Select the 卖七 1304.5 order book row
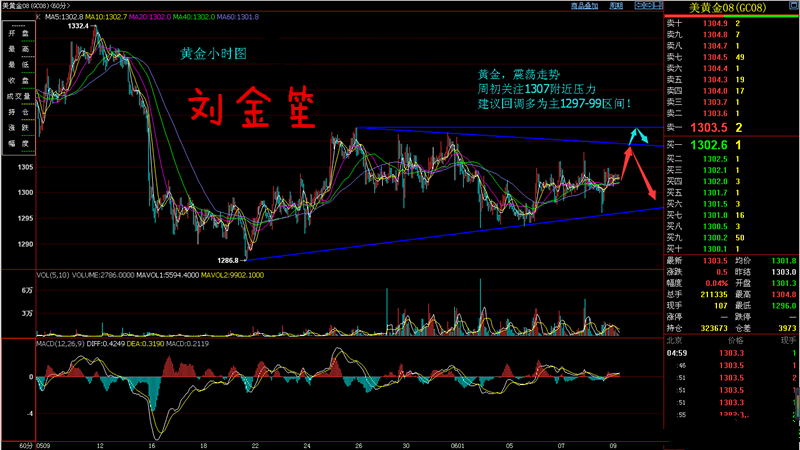This screenshot has height=450, width=800. click(732, 57)
